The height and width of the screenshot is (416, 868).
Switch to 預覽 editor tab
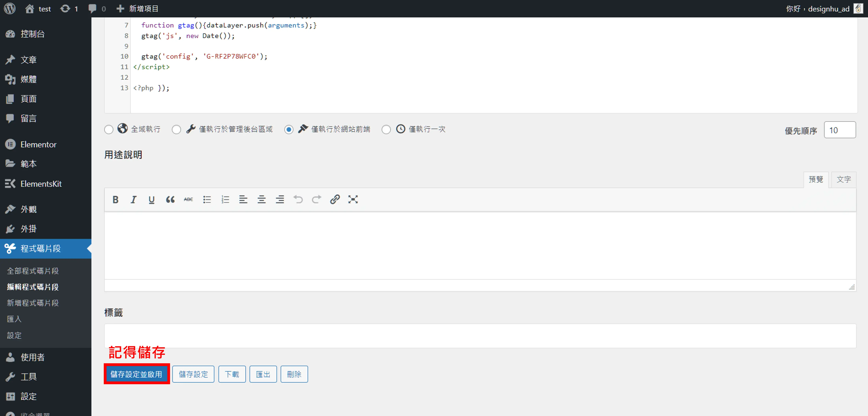[816, 179]
